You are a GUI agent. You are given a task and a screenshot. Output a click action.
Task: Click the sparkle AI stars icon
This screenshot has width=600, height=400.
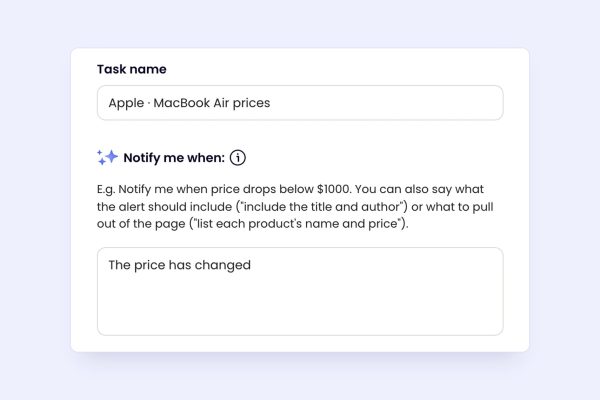(x=107, y=157)
